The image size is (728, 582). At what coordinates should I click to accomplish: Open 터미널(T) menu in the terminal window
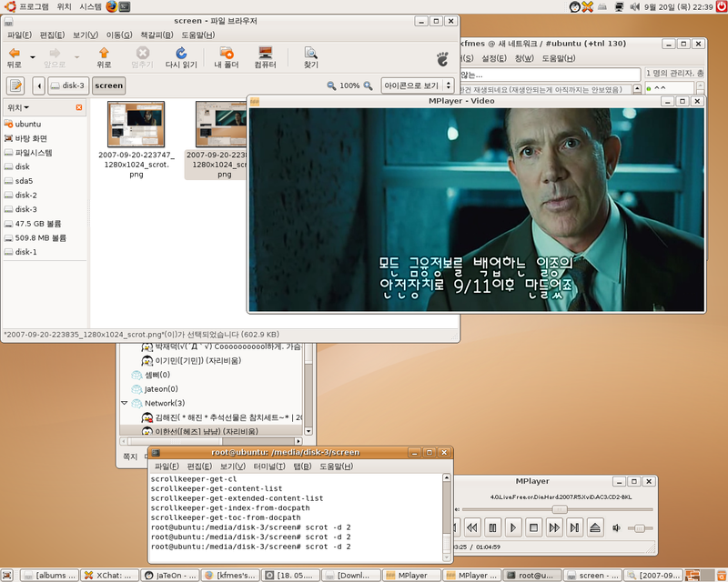(269, 466)
